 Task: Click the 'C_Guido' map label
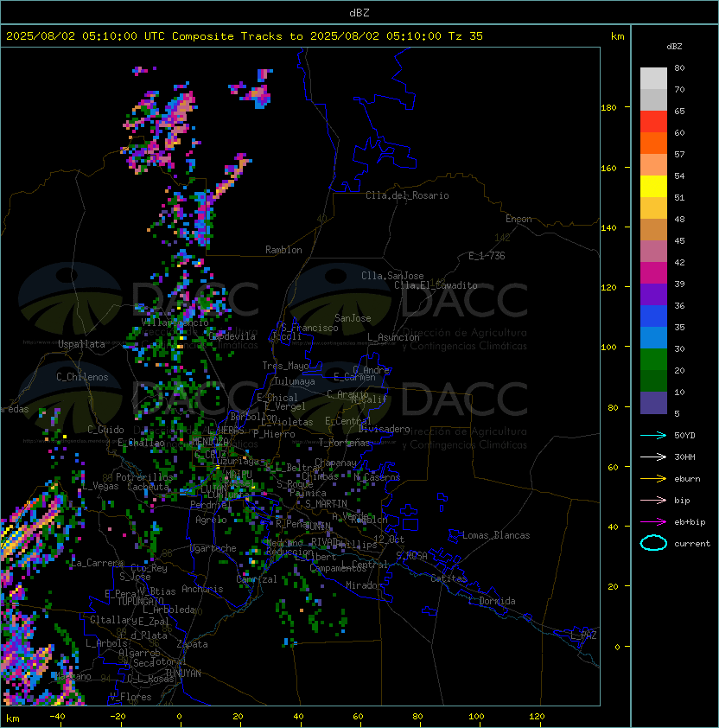pos(105,430)
